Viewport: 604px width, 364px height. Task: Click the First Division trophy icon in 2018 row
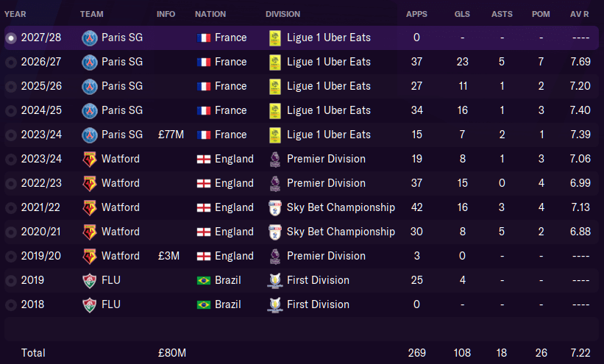(x=275, y=304)
